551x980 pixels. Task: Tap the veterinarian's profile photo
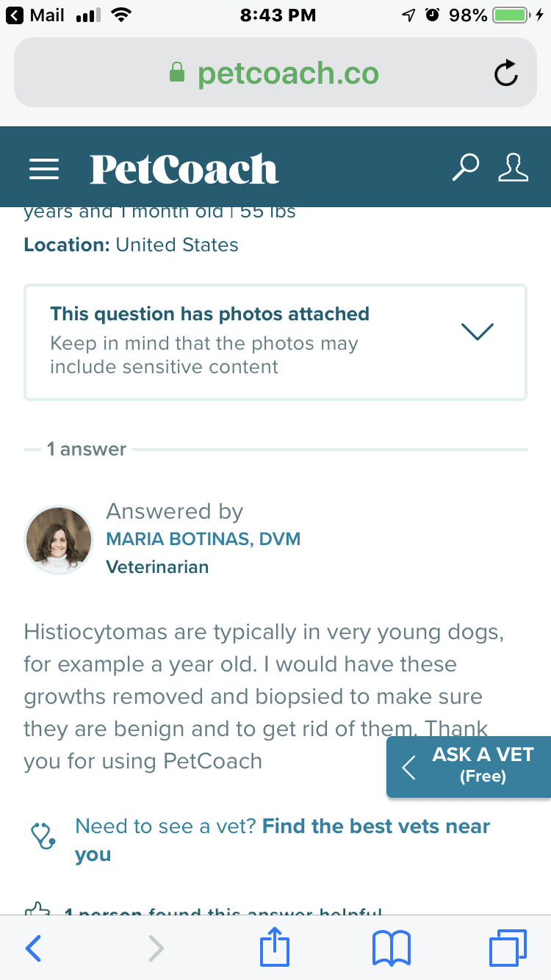[58, 539]
